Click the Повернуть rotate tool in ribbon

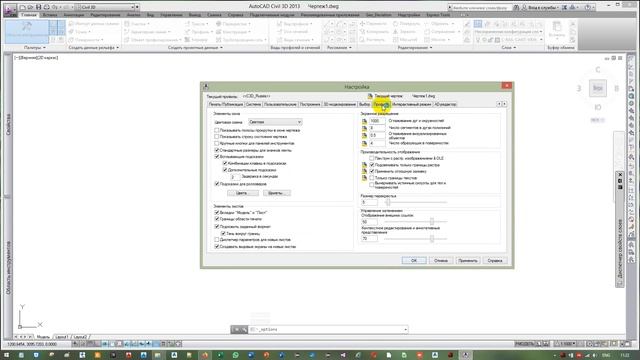pyautogui.click(x=406, y=24)
